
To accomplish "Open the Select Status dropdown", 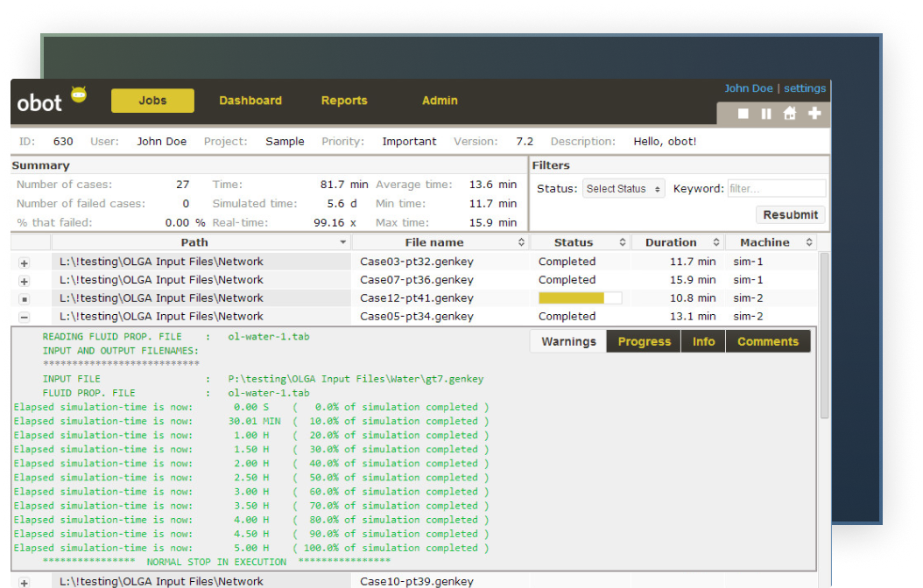I will 624,189.
